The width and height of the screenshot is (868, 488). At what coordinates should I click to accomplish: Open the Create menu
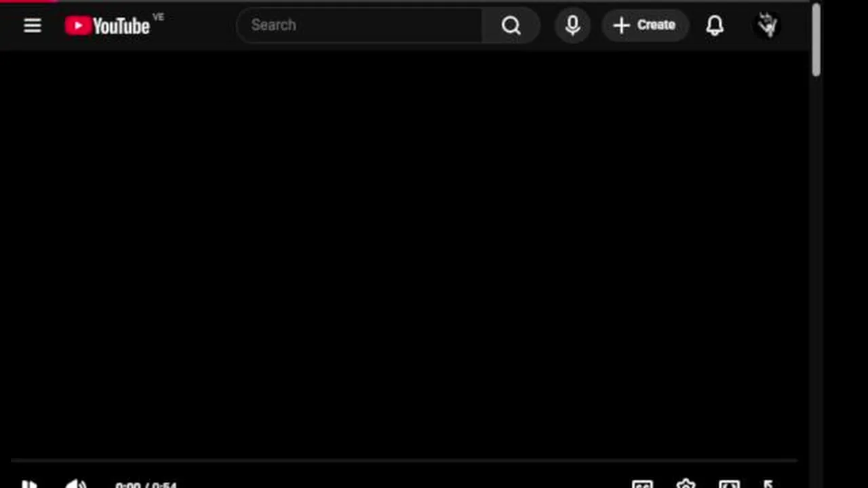click(x=644, y=26)
